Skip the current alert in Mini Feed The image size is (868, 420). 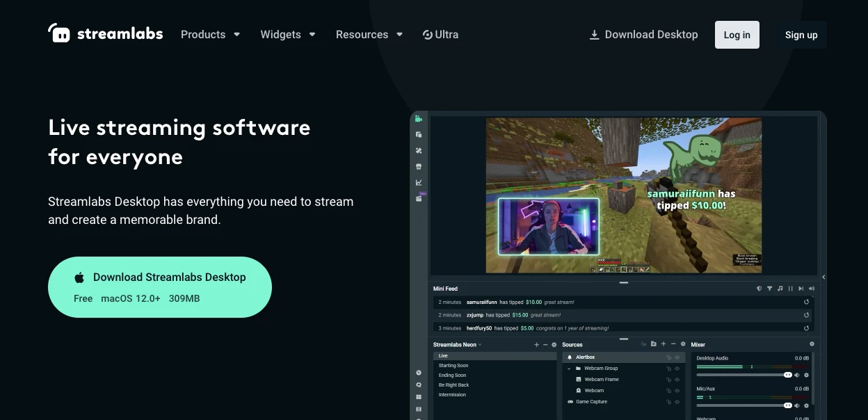[801, 289]
